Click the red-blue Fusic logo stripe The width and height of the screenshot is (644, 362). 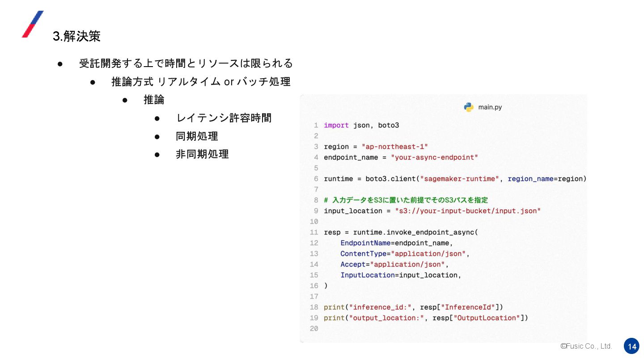pyautogui.click(x=33, y=24)
